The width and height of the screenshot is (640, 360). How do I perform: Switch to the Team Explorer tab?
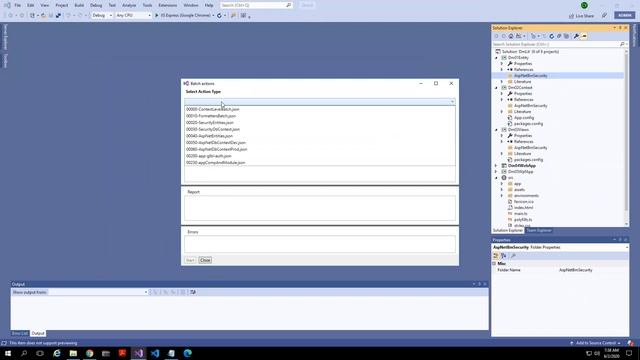[538, 231]
